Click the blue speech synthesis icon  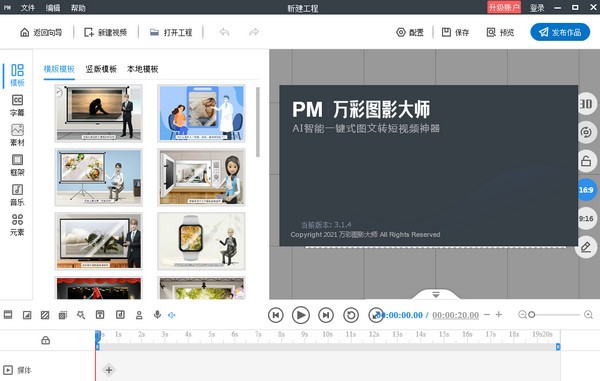171,315
